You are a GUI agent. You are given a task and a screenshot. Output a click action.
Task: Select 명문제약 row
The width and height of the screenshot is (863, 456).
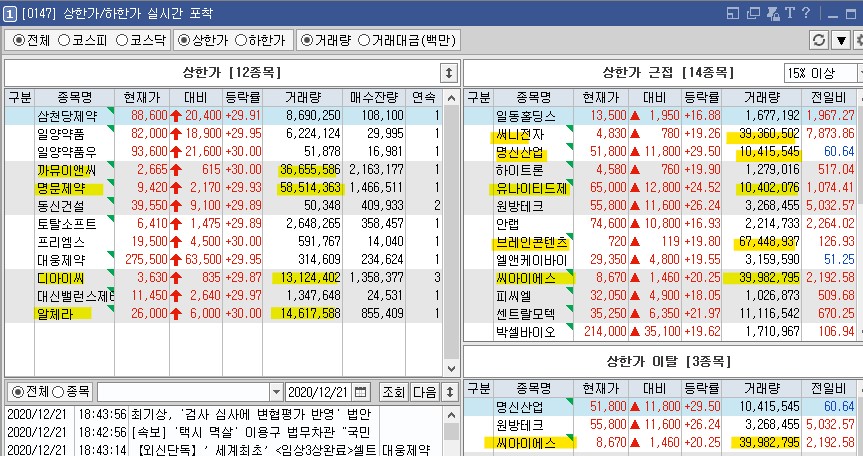click(224, 188)
